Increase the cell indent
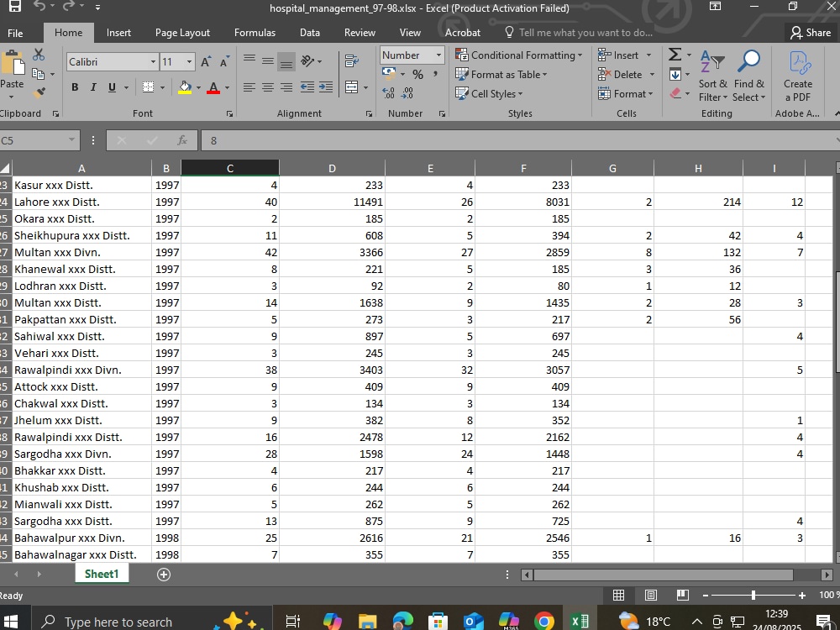 (326, 87)
